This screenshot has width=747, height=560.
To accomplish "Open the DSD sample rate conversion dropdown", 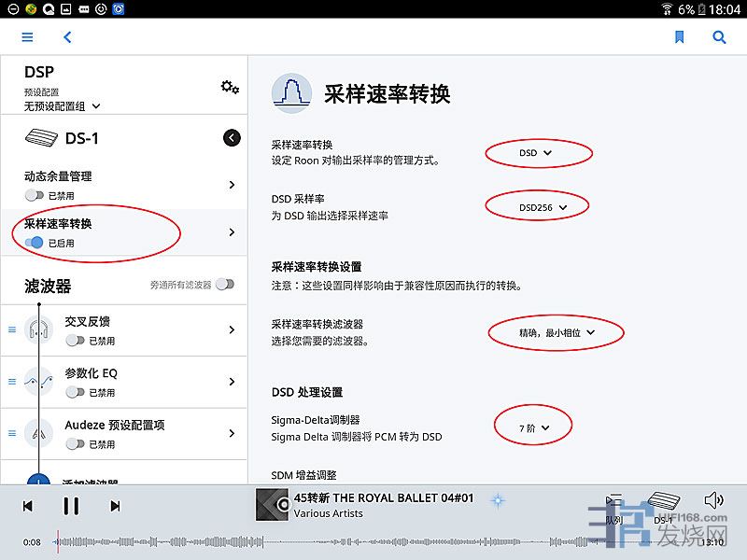I will click(536, 152).
